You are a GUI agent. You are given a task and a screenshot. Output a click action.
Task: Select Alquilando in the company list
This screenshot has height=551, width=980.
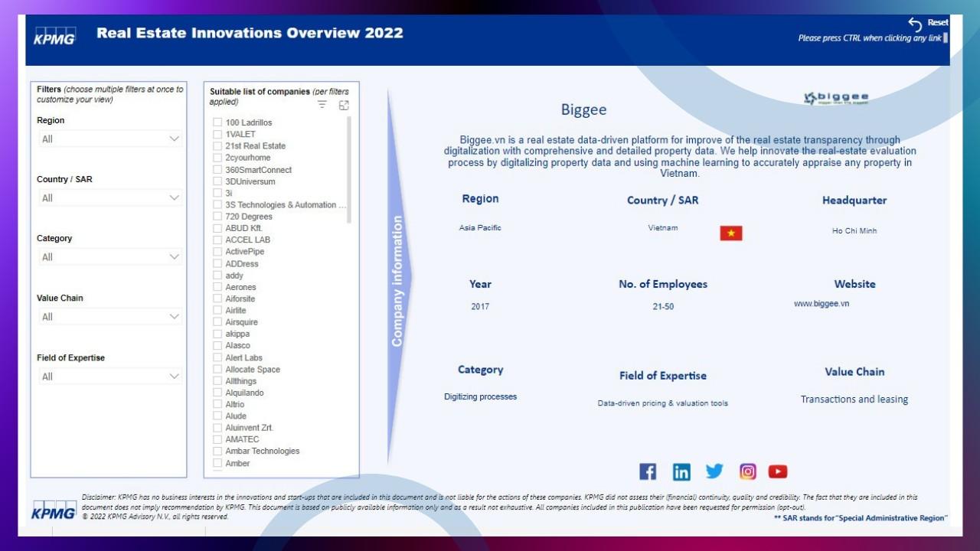(x=244, y=393)
